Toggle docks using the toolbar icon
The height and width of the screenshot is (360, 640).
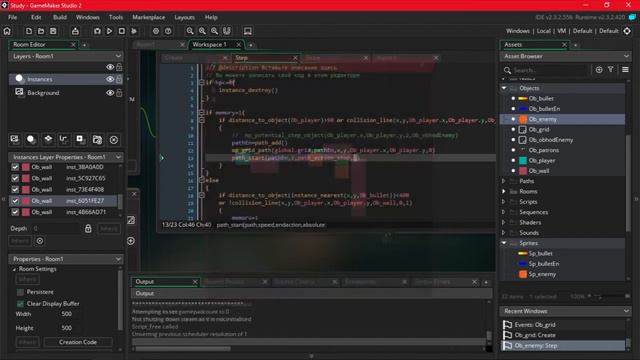[227, 31]
